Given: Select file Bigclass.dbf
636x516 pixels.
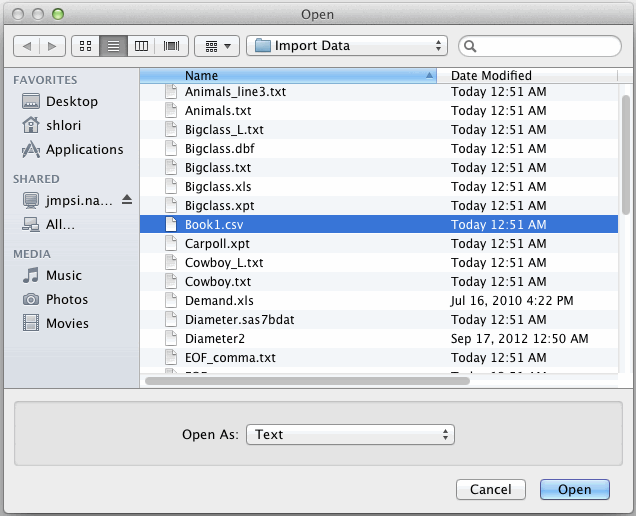Looking at the screenshot, I should (379, 148).
